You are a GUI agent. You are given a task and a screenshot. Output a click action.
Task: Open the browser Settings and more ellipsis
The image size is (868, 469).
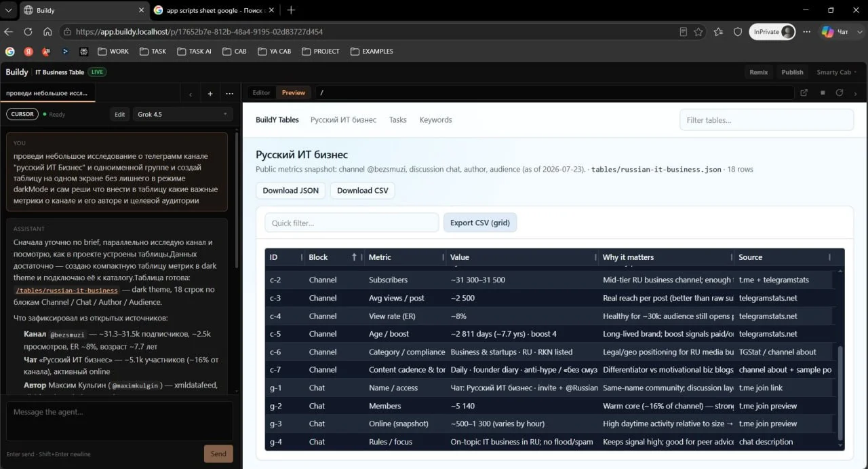[x=806, y=31]
